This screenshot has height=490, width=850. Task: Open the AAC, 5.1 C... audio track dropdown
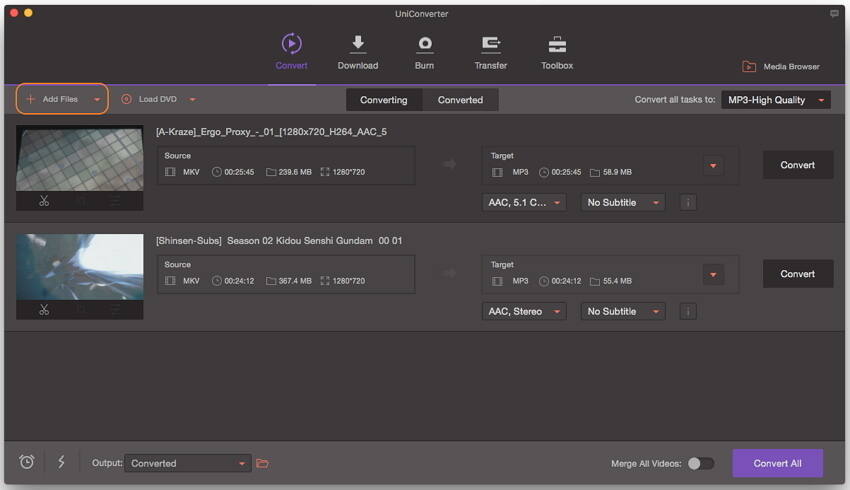(x=524, y=203)
